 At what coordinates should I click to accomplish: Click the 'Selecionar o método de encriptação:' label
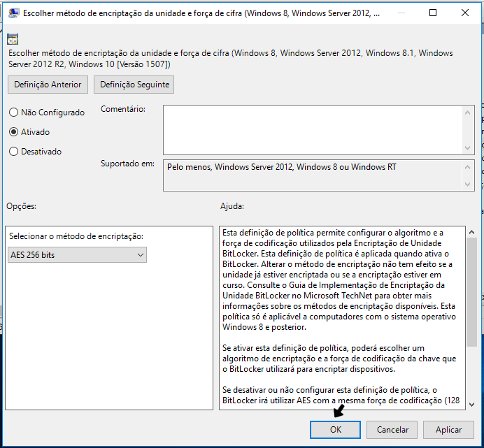click(76, 236)
